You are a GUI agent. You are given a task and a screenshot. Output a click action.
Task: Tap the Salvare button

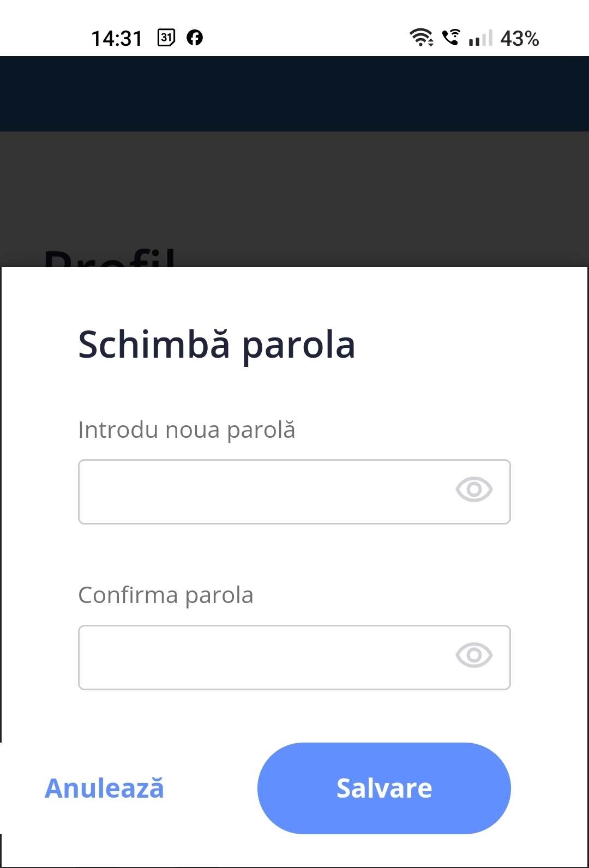point(384,788)
